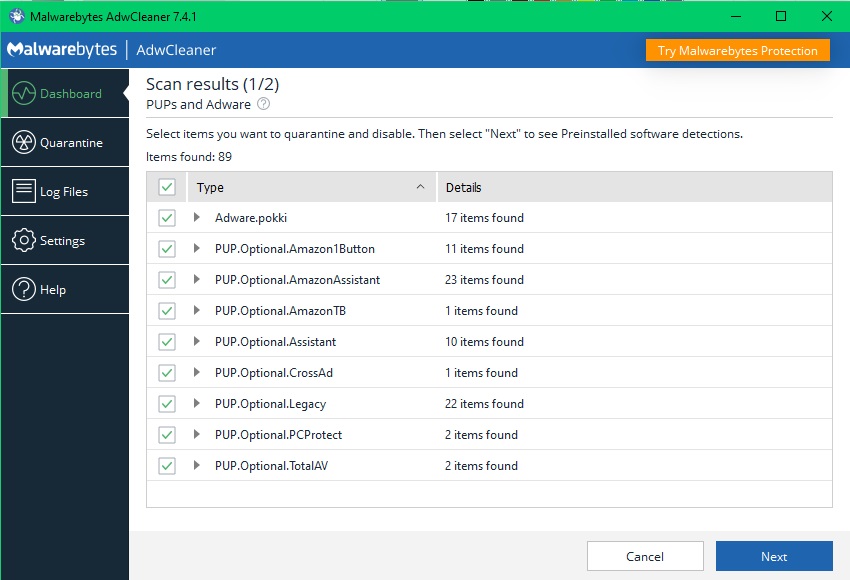
Task: Uncheck the PUP.Optional.Amazon1Button checkbox
Action: [167, 249]
